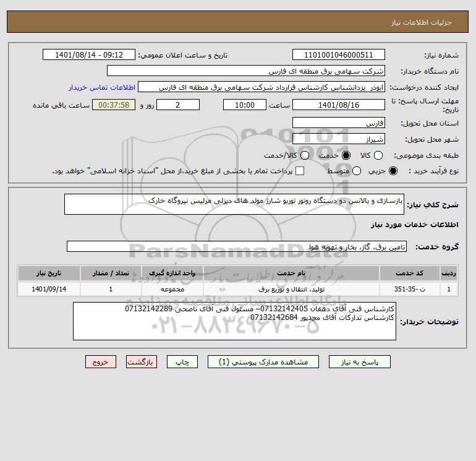Click the need number field 1101001046000511

[x=339, y=54]
